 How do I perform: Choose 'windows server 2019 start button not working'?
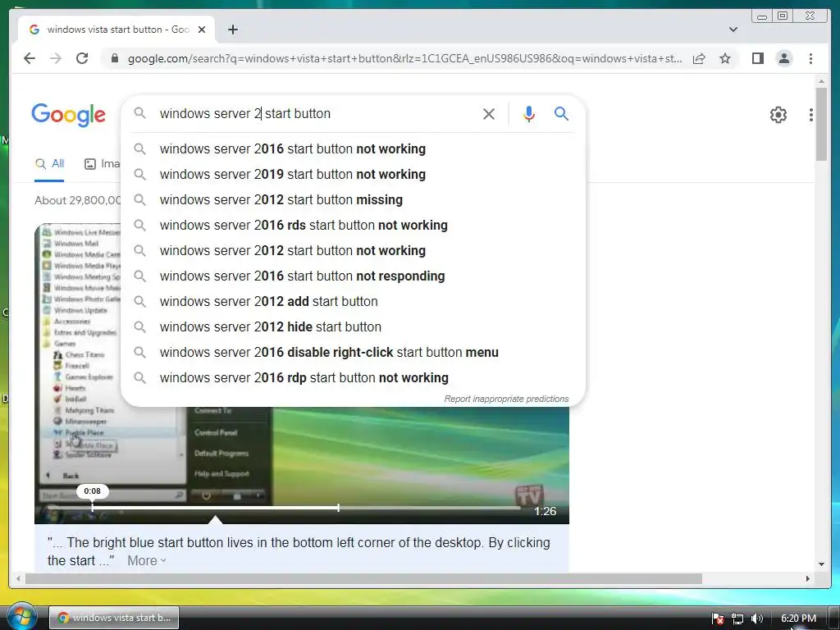[x=353, y=174]
